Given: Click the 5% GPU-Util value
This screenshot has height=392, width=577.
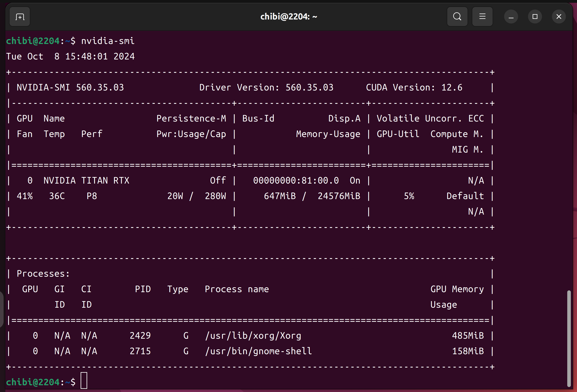Looking at the screenshot, I should (x=409, y=196).
